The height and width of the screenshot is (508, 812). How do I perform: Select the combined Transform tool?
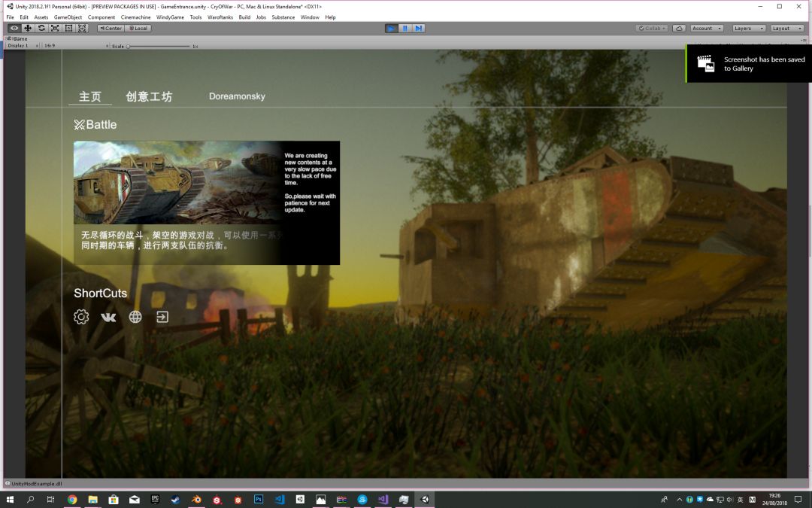click(x=83, y=29)
